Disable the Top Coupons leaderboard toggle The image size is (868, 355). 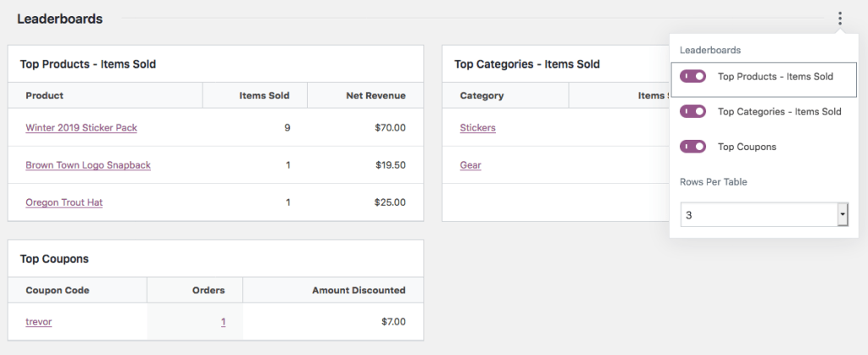coord(693,147)
